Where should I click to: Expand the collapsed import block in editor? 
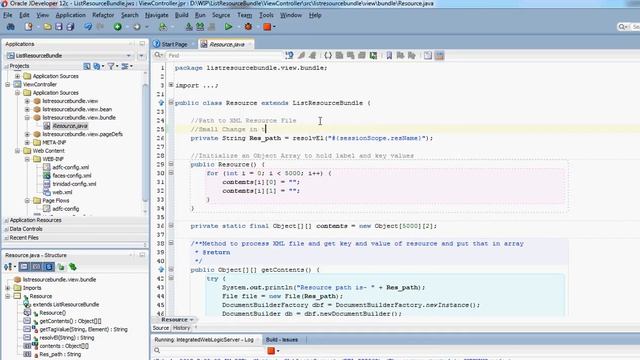pos(171,85)
